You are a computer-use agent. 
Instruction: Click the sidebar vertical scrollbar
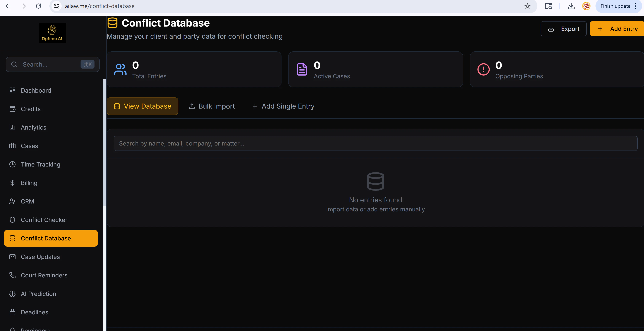click(104, 142)
